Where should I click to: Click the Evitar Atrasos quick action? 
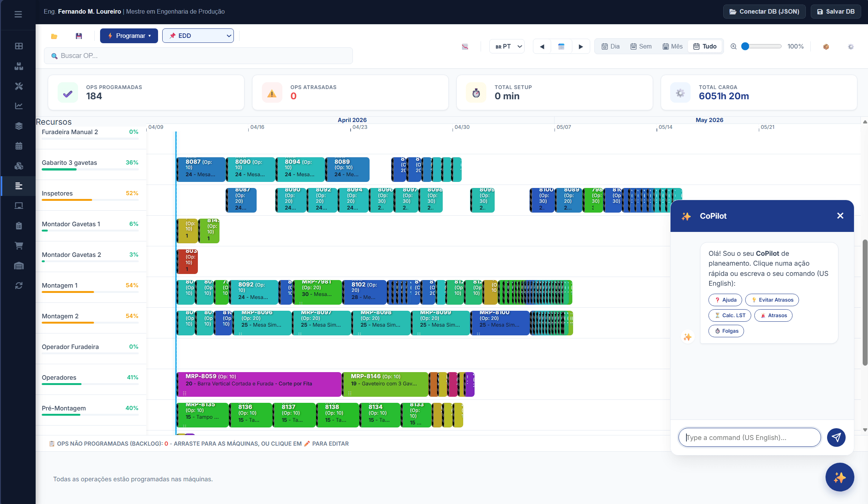coord(772,300)
